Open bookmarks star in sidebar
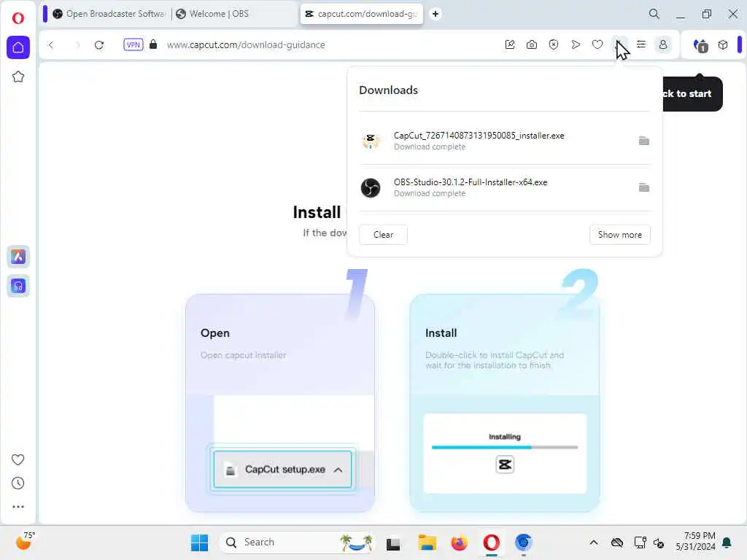Screen dimensions: 747x560 coord(18,77)
